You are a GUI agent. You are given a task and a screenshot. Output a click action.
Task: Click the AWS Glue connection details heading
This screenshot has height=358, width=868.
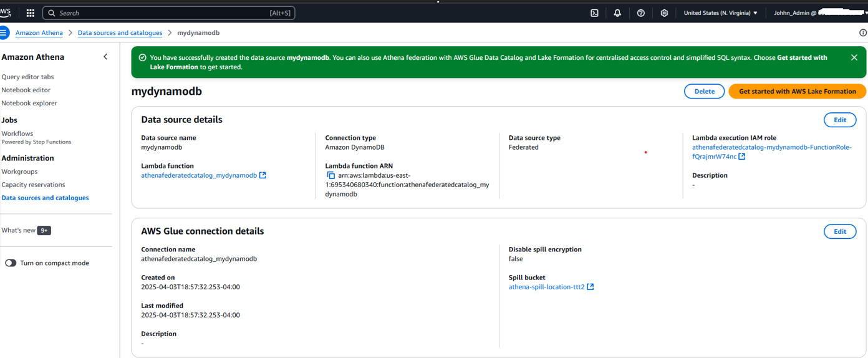(203, 231)
